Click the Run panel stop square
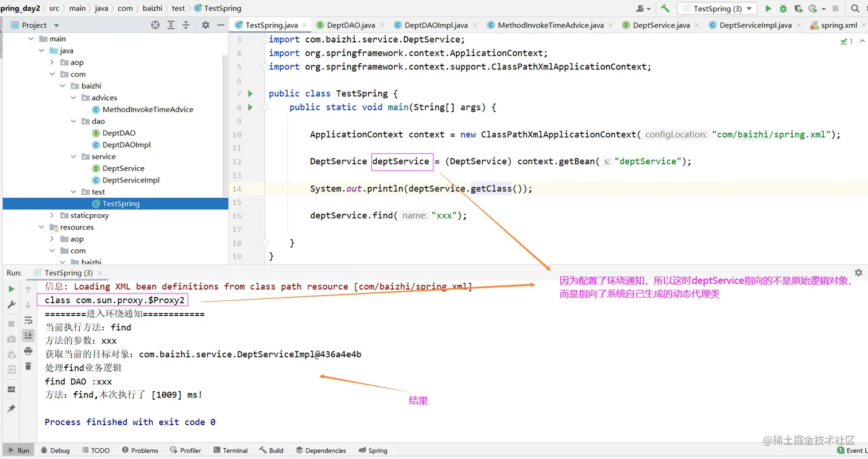This screenshot has height=459, width=868. 11,324
